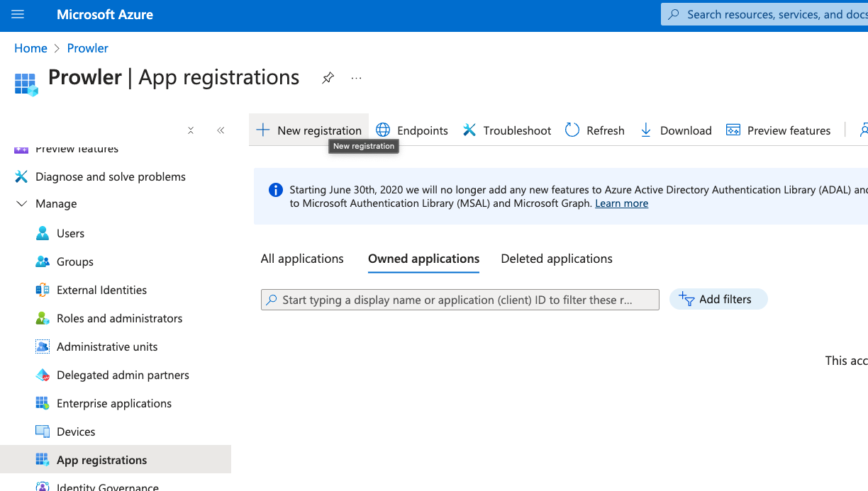Screen dimensions: 868x491
Task: Click the Roles and administrators icon
Action: (x=43, y=318)
